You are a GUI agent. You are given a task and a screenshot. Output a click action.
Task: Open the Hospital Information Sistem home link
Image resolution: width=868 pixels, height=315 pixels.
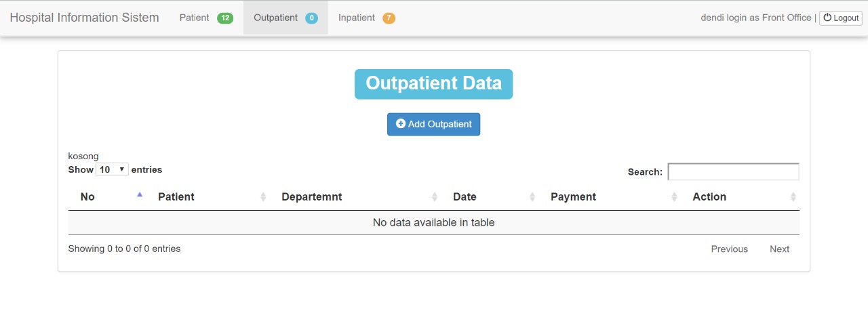85,18
